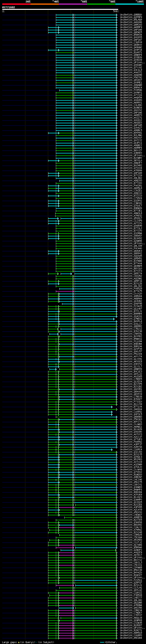Select the UniRef100_B7T475 entry
Image resolution: width=146 pixels, height=644 pixels.
coord(131,291)
